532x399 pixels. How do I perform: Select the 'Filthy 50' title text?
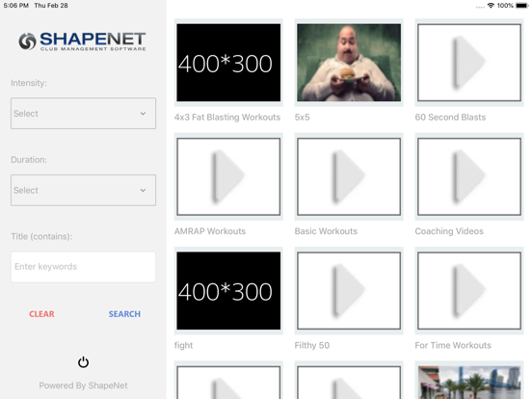[x=312, y=345]
